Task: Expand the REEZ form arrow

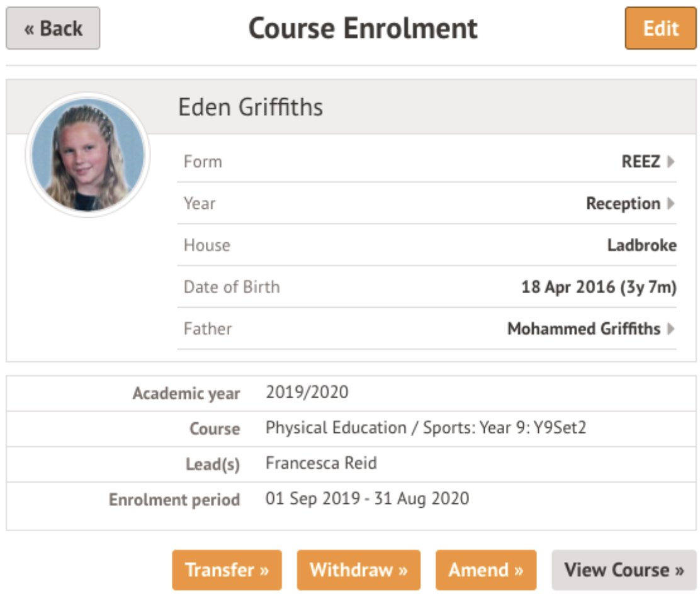Action: 671,162
